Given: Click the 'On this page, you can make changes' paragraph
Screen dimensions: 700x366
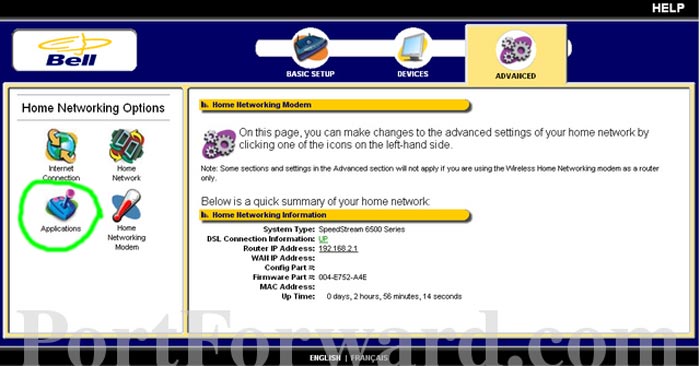Looking at the screenshot, I should (444, 139).
